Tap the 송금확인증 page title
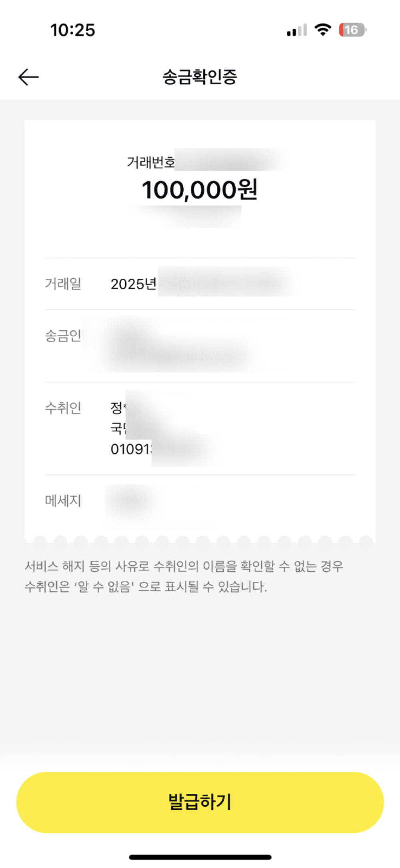The image size is (400, 868). 200,77
